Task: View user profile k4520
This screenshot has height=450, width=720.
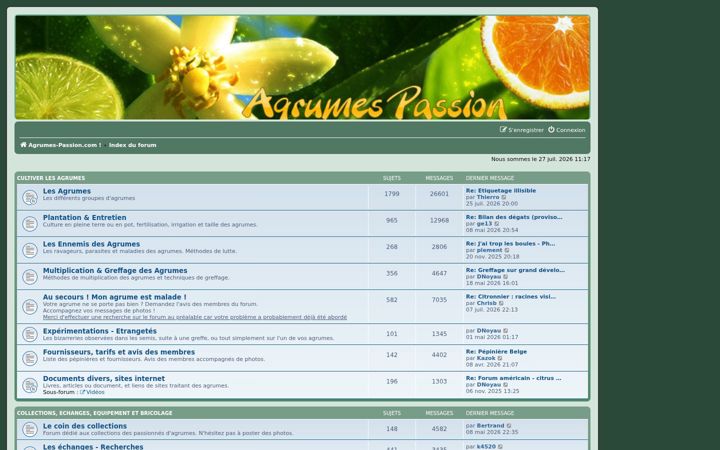Action: [486, 447]
